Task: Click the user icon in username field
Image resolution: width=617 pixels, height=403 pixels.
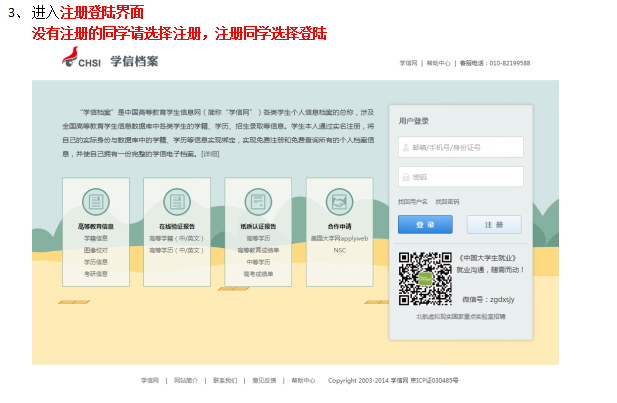Action: point(405,147)
